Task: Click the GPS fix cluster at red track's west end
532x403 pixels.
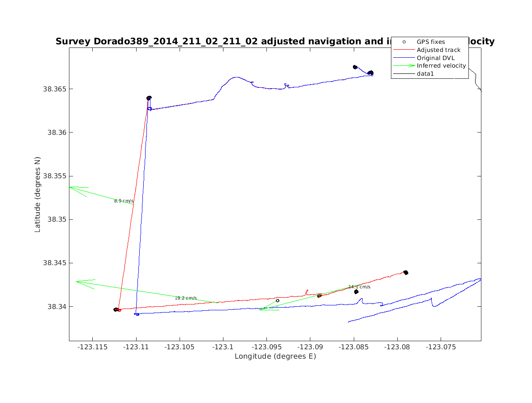Action: point(116,309)
